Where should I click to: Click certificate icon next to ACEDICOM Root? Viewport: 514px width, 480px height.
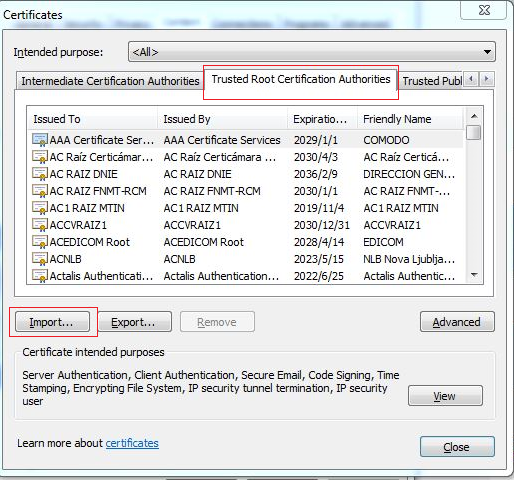point(40,242)
